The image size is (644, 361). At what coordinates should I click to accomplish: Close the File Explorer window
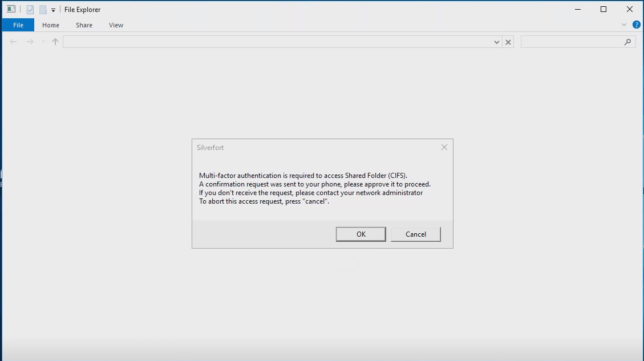(x=629, y=9)
